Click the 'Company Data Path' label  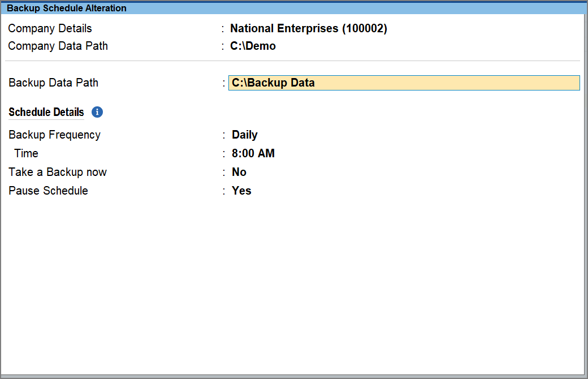[x=58, y=46]
